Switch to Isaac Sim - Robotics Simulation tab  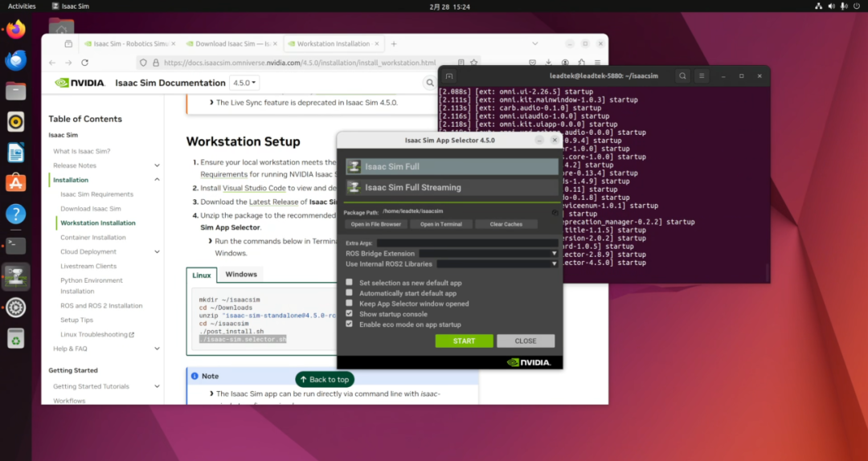[130, 43]
